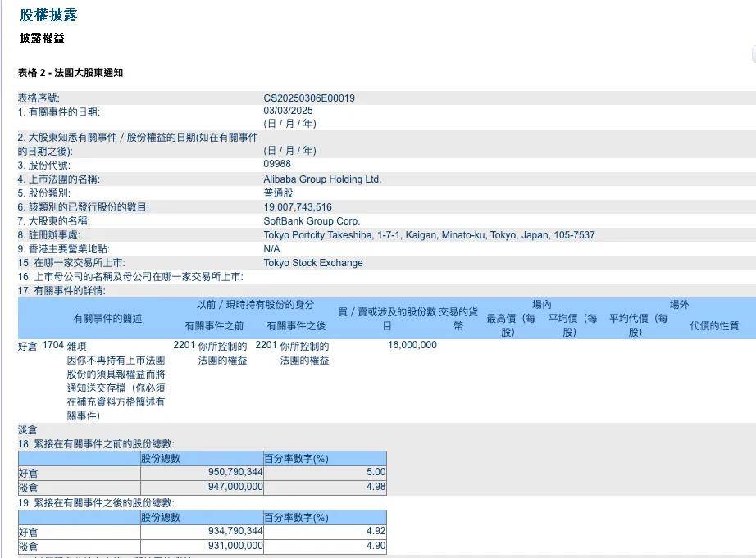This screenshot has height=558, width=756.
Task: Select percentage 4.98 before event
Action: tap(376, 487)
